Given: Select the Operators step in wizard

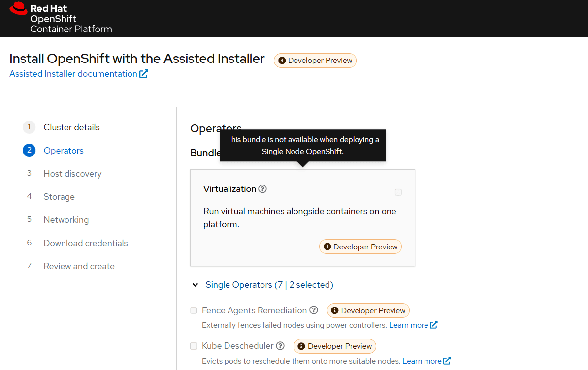Looking at the screenshot, I should (x=64, y=151).
